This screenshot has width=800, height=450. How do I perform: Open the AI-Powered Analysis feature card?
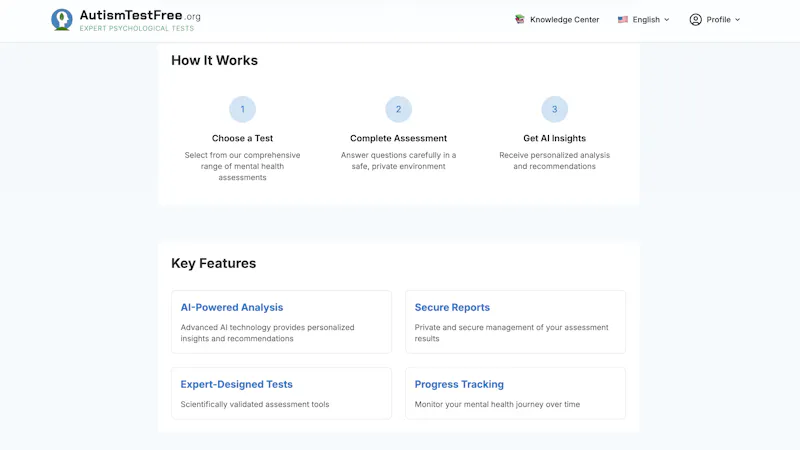(282, 322)
